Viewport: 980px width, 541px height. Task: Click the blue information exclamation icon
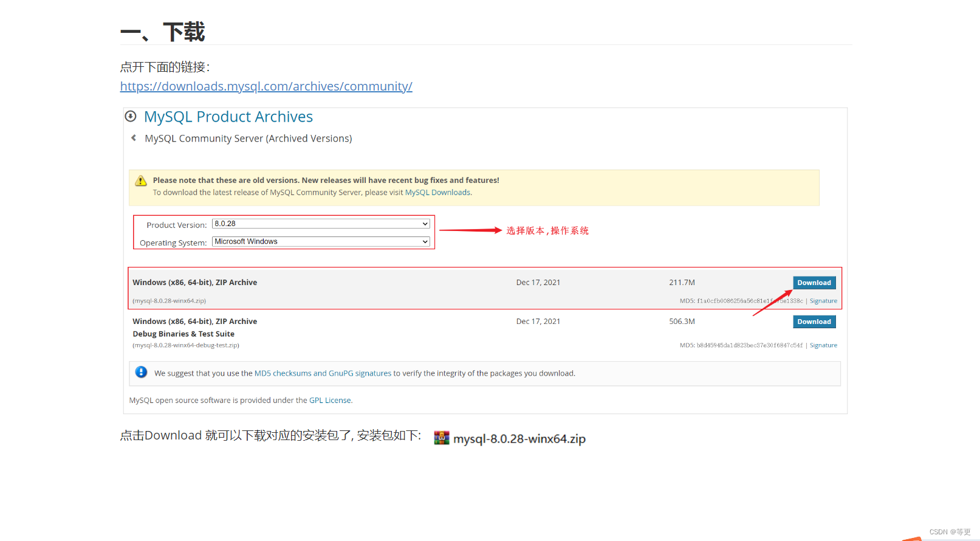click(x=141, y=372)
